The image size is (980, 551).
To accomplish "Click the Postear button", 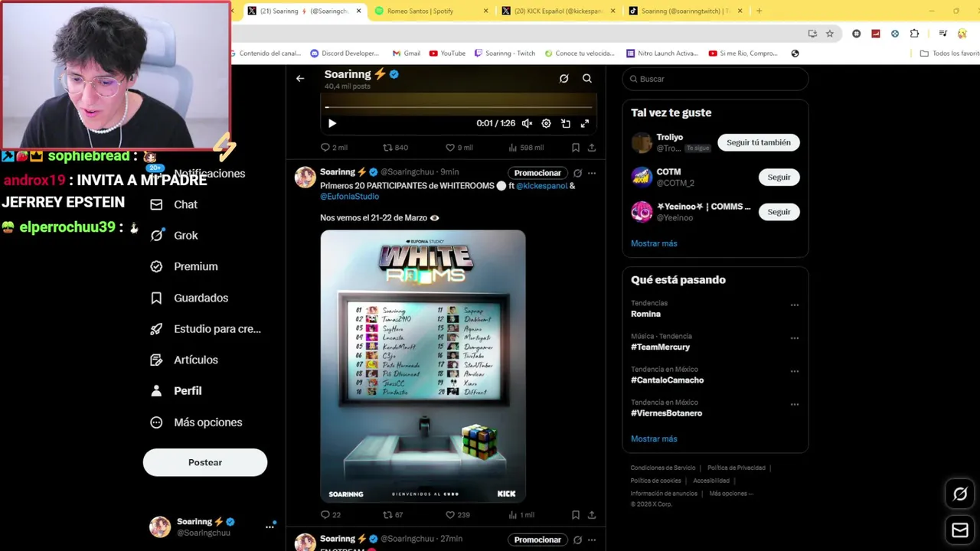I will pyautogui.click(x=205, y=462).
